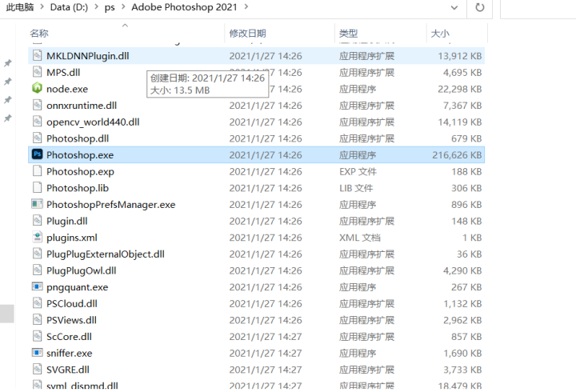The image size is (576, 392).
Task: Click the plugins.xml document icon
Action: click(37, 238)
